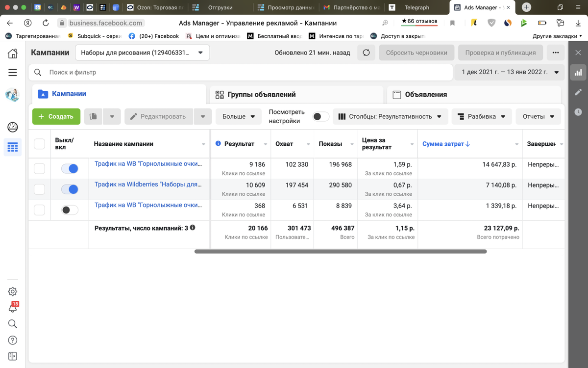Open the pencil edit icon in right rail
Viewport: 588px width, 368px height.
click(x=578, y=92)
